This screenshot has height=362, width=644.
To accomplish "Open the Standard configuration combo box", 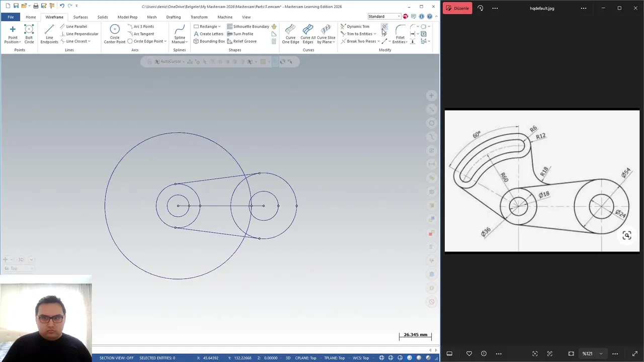I will (384, 16).
